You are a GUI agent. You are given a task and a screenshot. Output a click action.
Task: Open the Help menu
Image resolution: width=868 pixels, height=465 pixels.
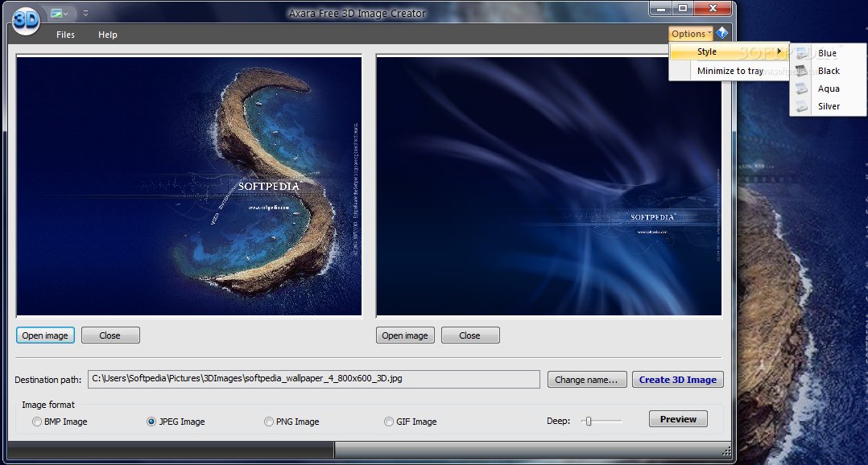[107, 35]
